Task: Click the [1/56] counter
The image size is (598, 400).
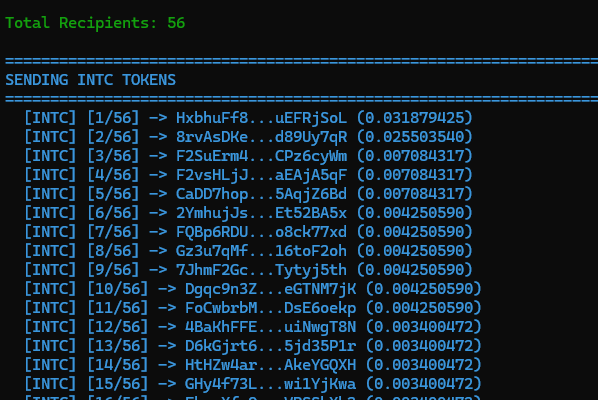Action: [113, 118]
